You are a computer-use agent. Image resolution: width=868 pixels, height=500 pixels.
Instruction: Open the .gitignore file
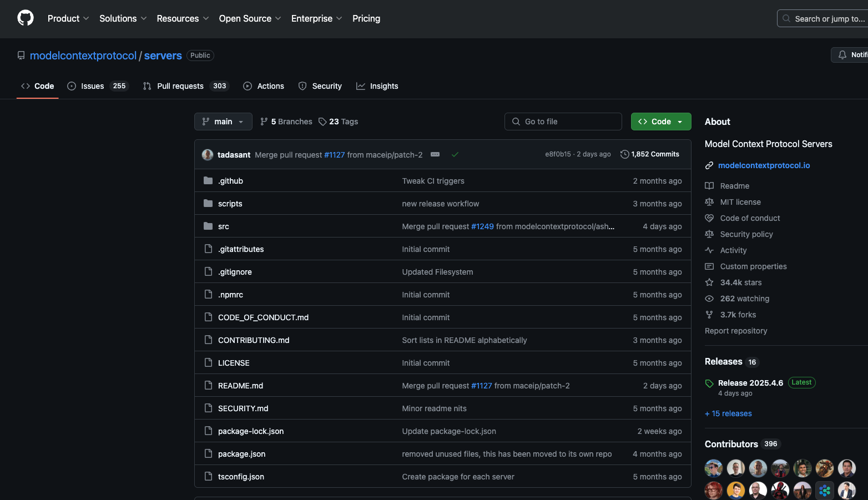pyautogui.click(x=235, y=272)
